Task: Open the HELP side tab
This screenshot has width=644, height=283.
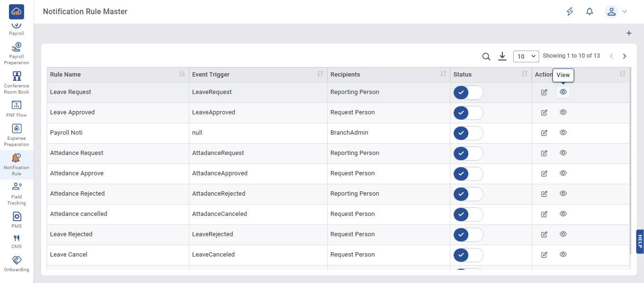Action: click(x=640, y=241)
